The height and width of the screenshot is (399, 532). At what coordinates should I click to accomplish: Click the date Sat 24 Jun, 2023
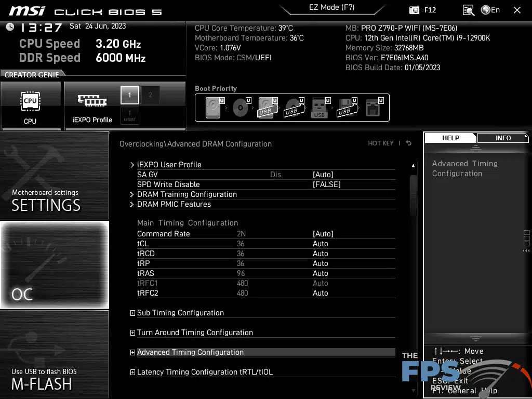(x=98, y=26)
